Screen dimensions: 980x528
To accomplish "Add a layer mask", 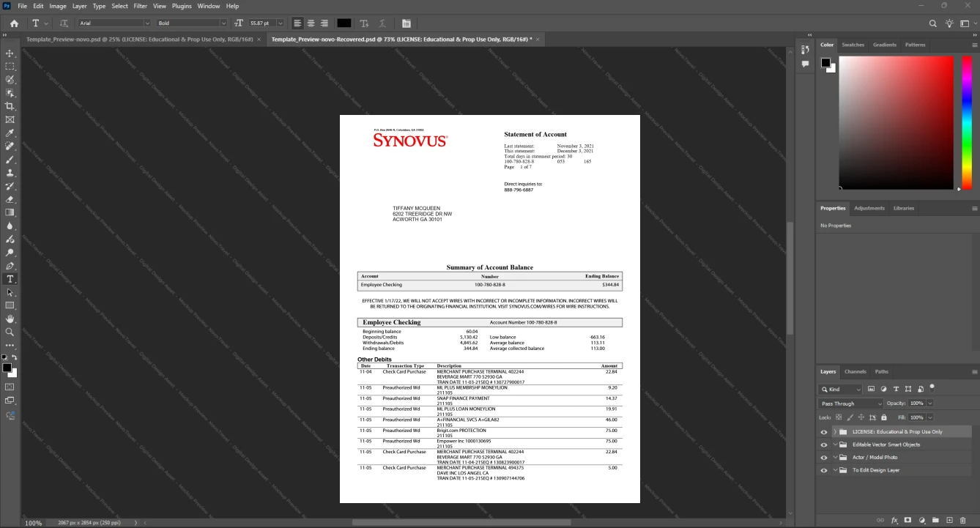I will 908,520.
